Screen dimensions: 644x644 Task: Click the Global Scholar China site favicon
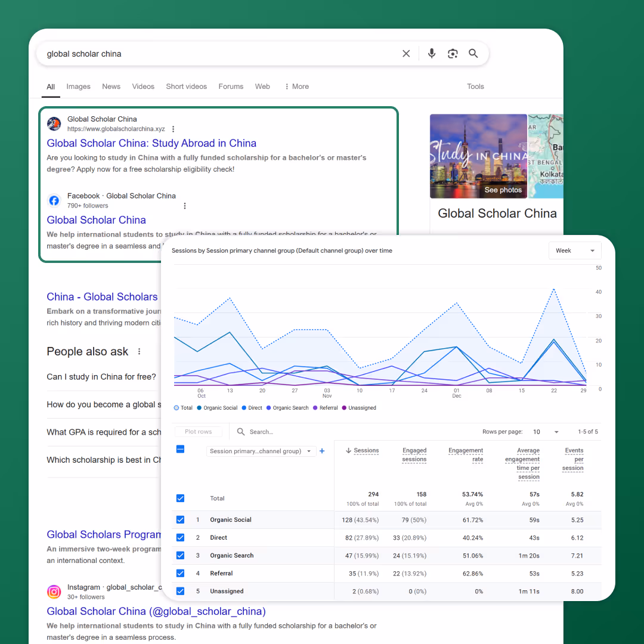(54, 123)
